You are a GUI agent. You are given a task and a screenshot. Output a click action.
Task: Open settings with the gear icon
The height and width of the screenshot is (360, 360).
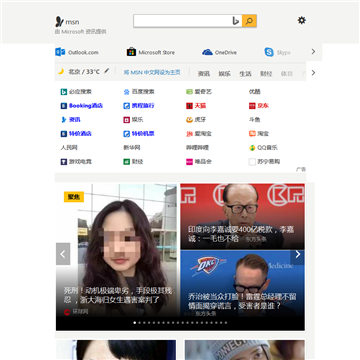pyautogui.click(x=302, y=20)
